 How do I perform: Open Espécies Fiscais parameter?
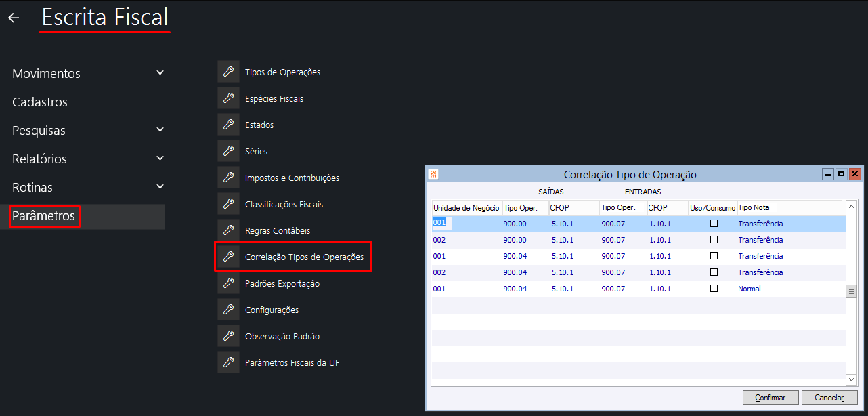click(274, 98)
